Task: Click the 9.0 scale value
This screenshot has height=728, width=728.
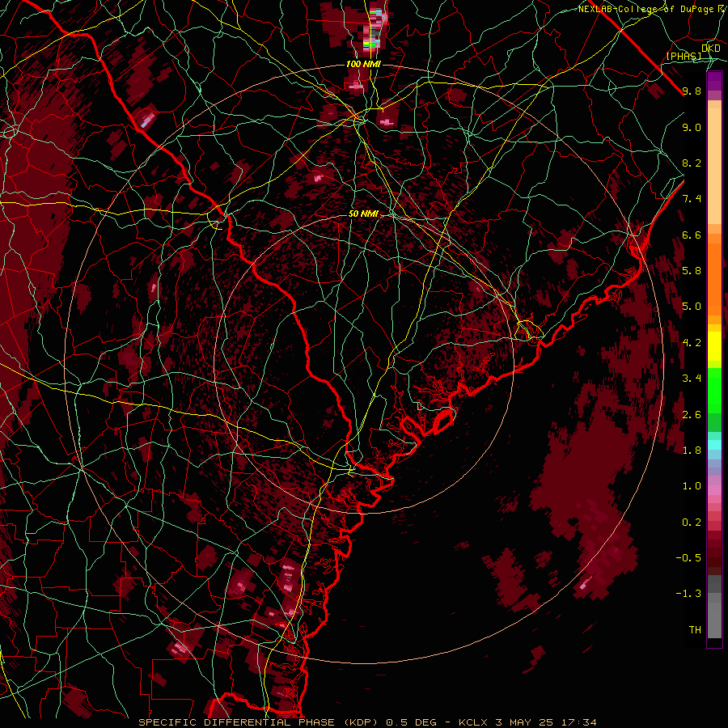Action: [692, 127]
